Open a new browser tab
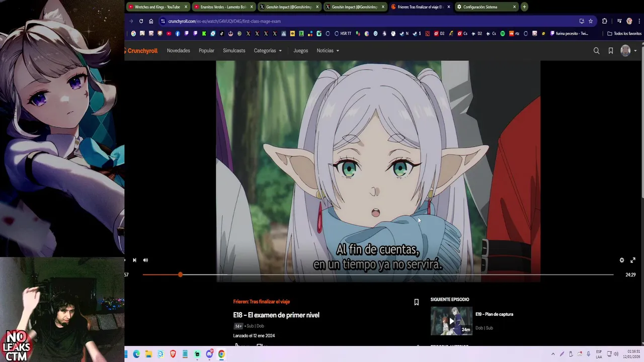The width and height of the screenshot is (644, 362). pyautogui.click(x=524, y=7)
